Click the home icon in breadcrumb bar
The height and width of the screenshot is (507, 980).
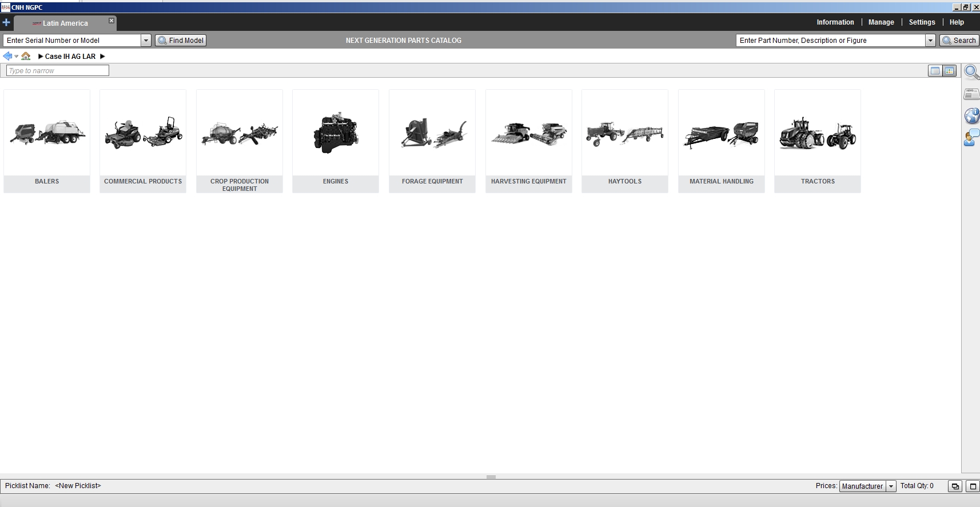pyautogui.click(x=26, y=56)
